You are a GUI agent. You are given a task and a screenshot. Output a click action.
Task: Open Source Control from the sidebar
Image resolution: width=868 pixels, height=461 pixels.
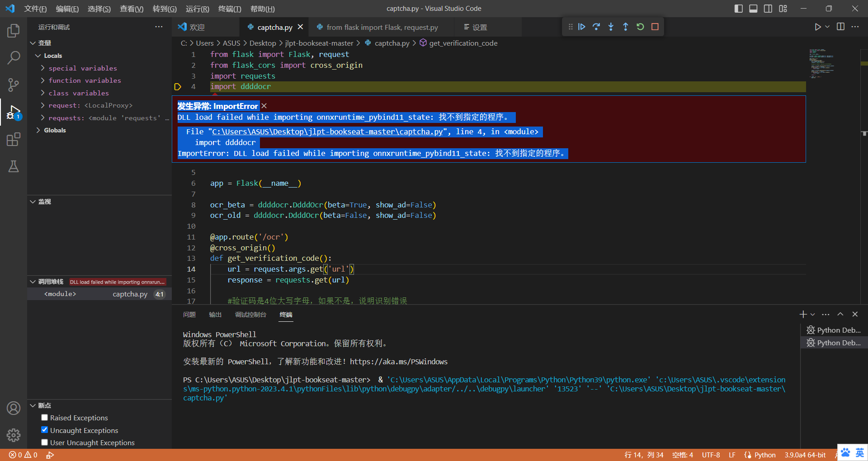click(14, 85)
